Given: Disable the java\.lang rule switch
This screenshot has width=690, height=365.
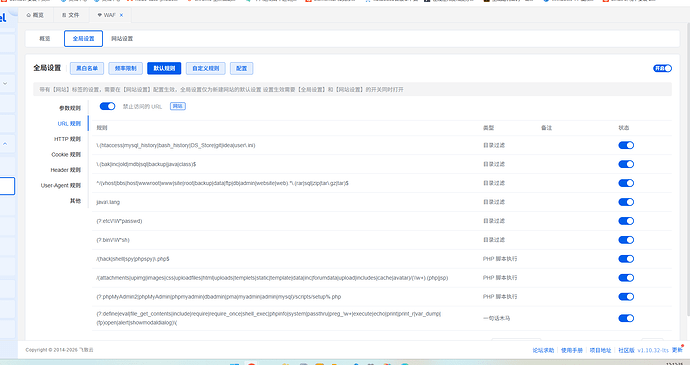Looking at the screenshot, I should click(x=626, y=202).
